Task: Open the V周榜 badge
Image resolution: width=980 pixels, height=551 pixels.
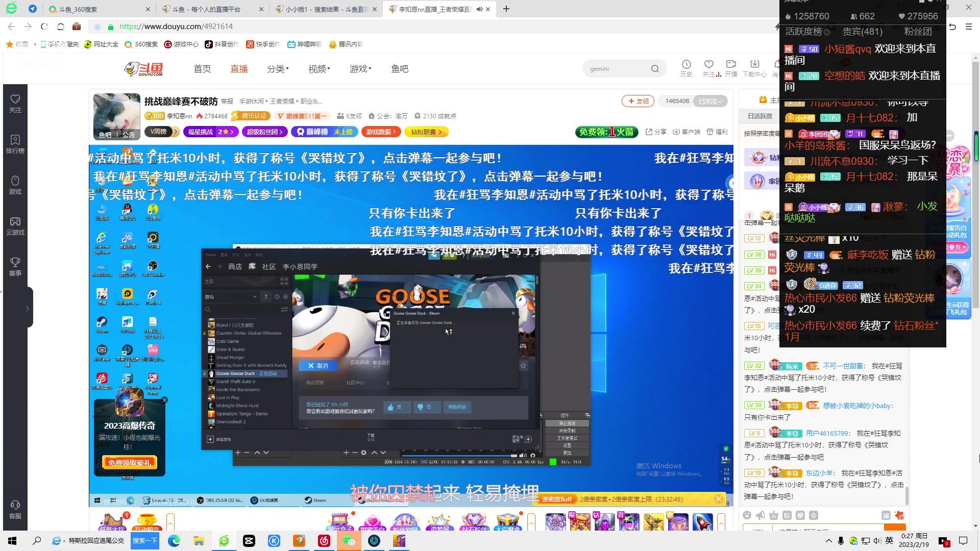Action: pos(162,132)
